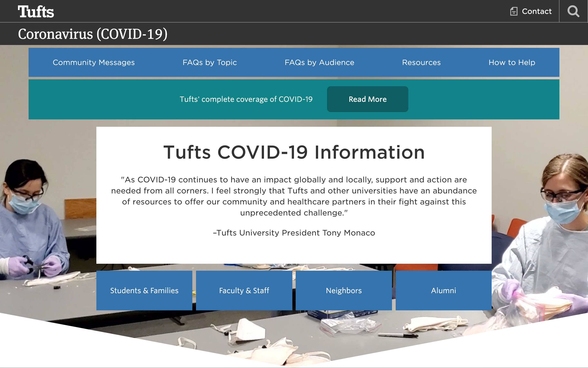The image size is (588, 368).
Task: Open Faculty & Staff page
Action: tap(244, 290)
